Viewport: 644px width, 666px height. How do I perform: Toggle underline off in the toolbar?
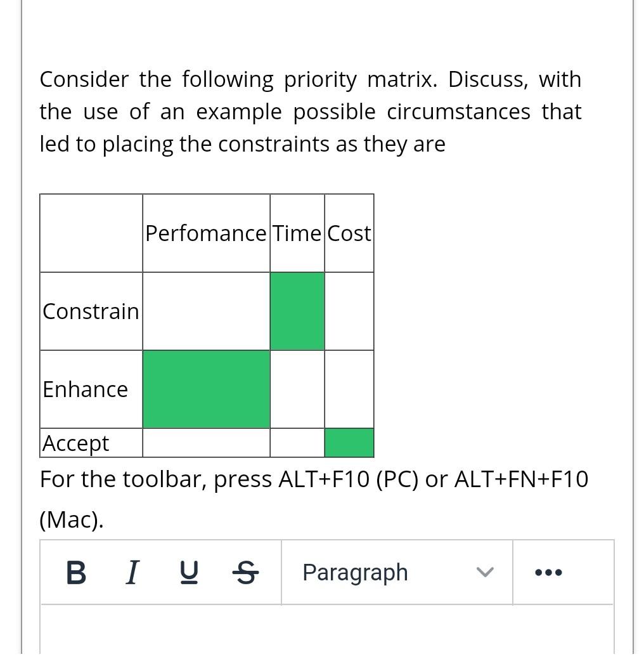point(188,572)
